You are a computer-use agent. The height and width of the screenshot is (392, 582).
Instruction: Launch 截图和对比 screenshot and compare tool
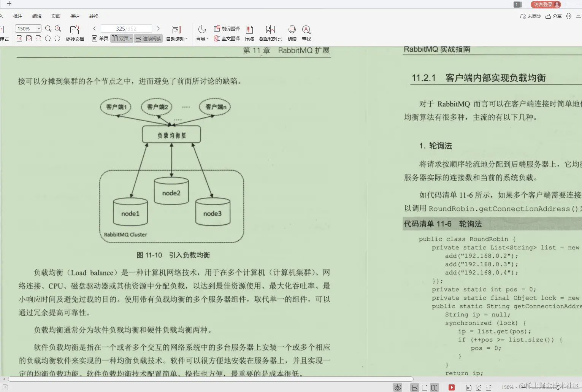[x=270, y=33]
